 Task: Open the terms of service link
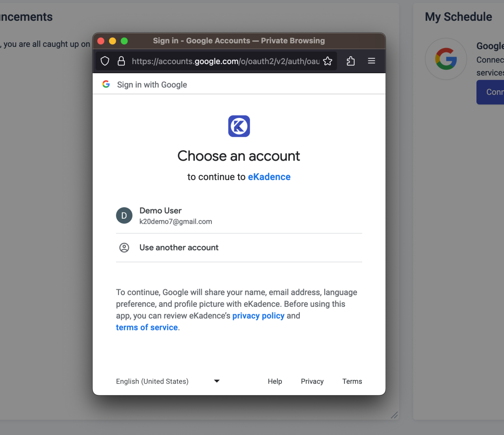(147, 328)
